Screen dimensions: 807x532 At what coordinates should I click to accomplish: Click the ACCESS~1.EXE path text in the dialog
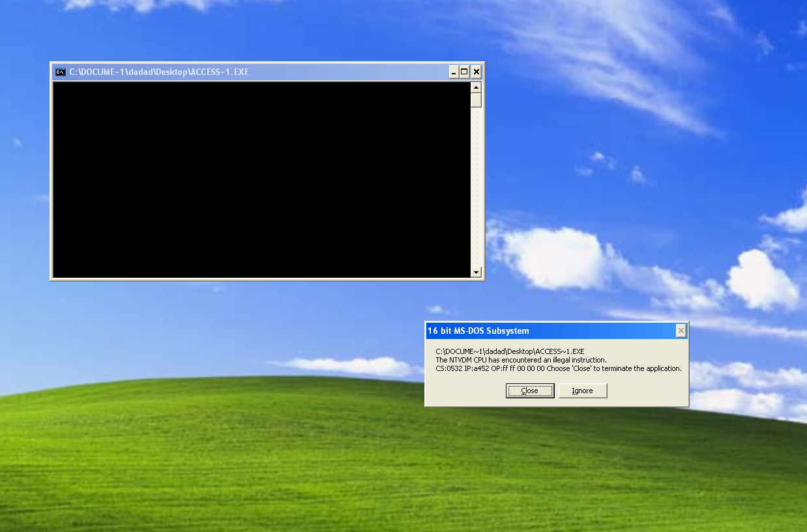[x=510, y=351]
